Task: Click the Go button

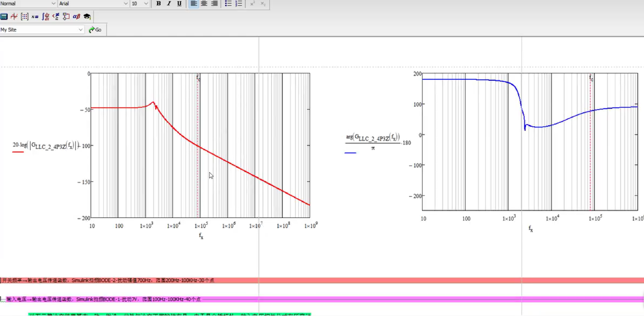Action: (95, 30)
